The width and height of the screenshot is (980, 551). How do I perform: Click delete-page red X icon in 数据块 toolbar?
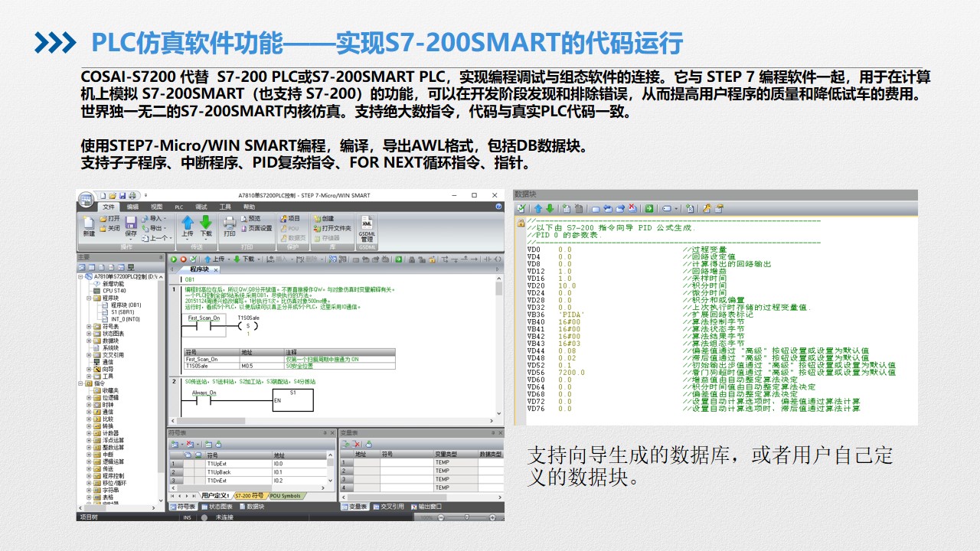[x=632, y=208]
